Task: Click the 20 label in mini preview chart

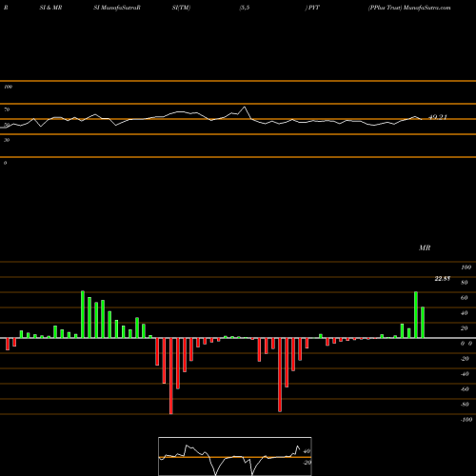Action: coord(307,463)
